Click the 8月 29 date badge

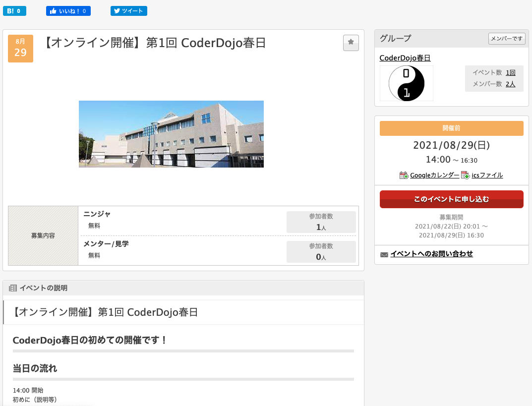tap(20, 49)
